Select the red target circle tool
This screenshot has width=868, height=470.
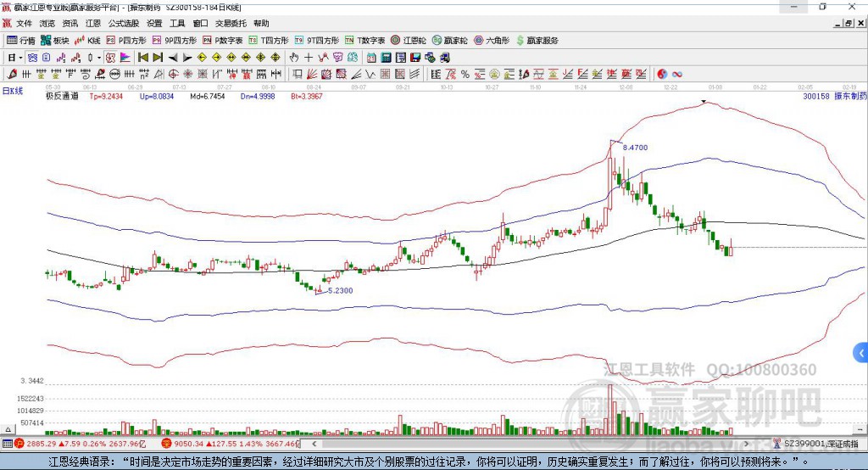(173, 75)
